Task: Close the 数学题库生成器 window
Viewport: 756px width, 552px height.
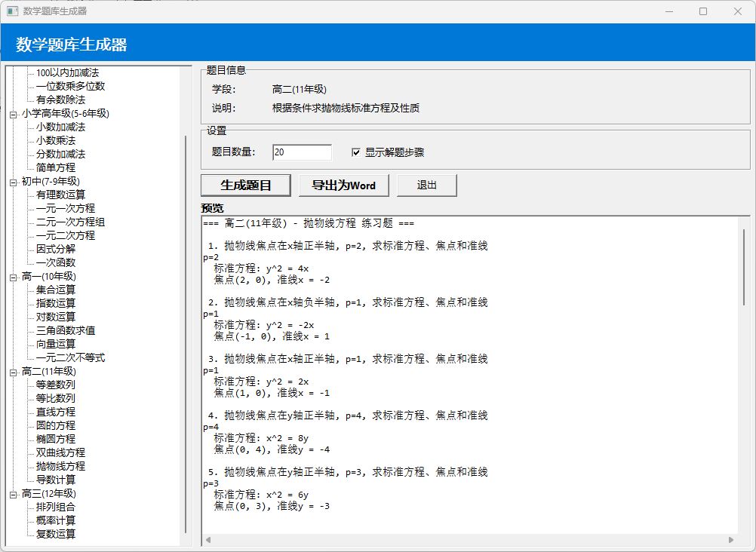Action: tap(738, 11)
